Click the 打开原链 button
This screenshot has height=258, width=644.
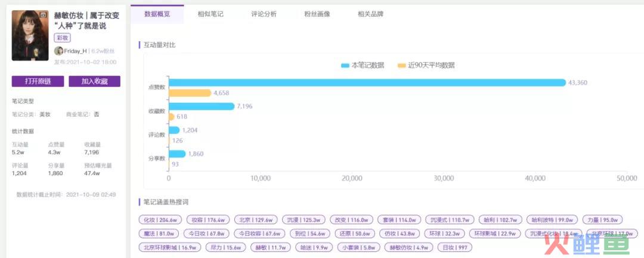tap(38, 81)
